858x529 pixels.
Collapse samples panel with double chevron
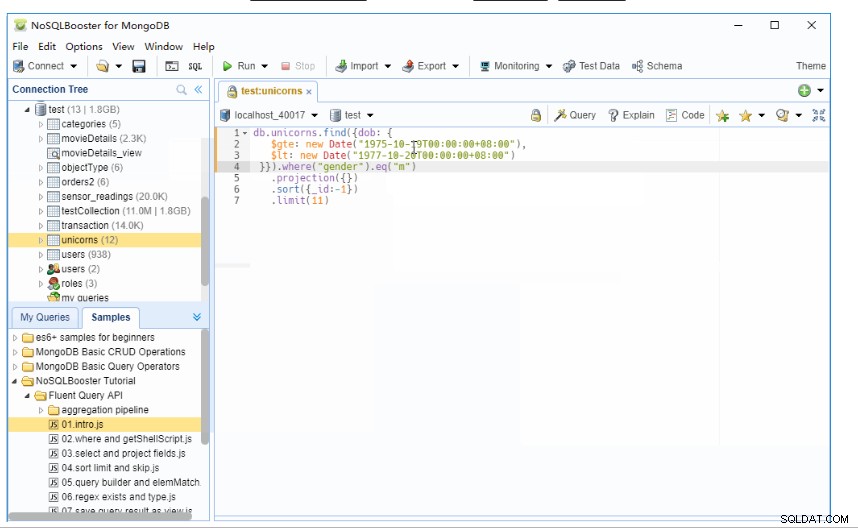point(197,317)
